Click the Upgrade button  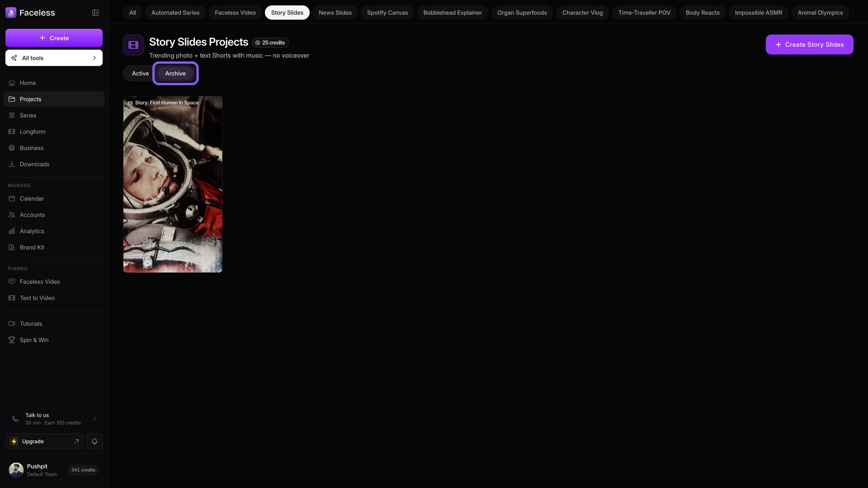[x=44, y=441]
